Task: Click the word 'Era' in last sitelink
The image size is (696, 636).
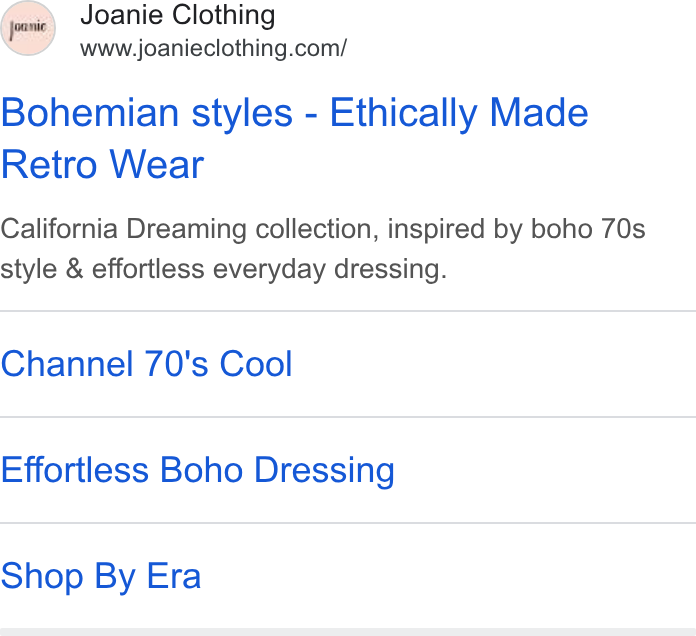Action: [174, 576]
